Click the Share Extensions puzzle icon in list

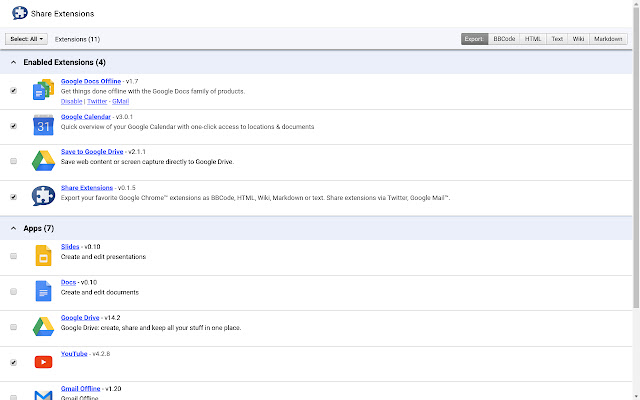tap(42, 197)
